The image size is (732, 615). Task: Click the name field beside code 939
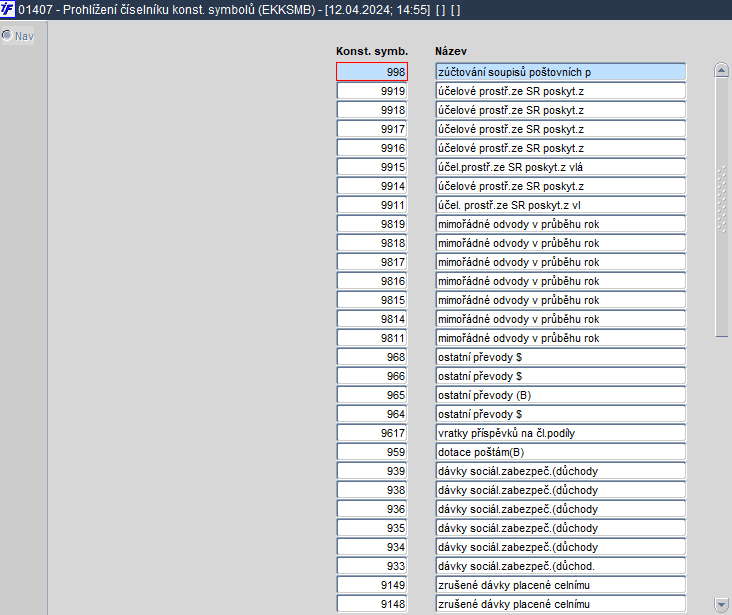click(560, 471)
